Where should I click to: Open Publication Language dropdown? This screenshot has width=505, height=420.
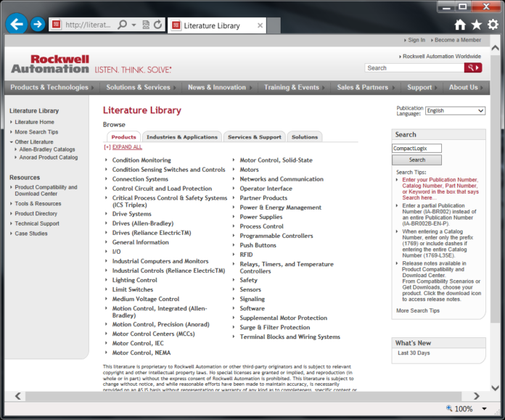coord(455,110)
